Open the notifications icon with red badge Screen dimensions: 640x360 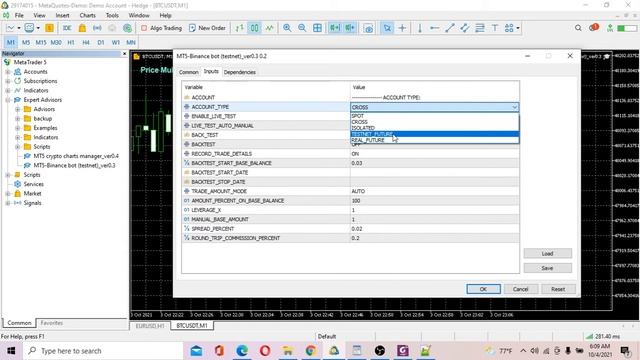tap(593, 28)
